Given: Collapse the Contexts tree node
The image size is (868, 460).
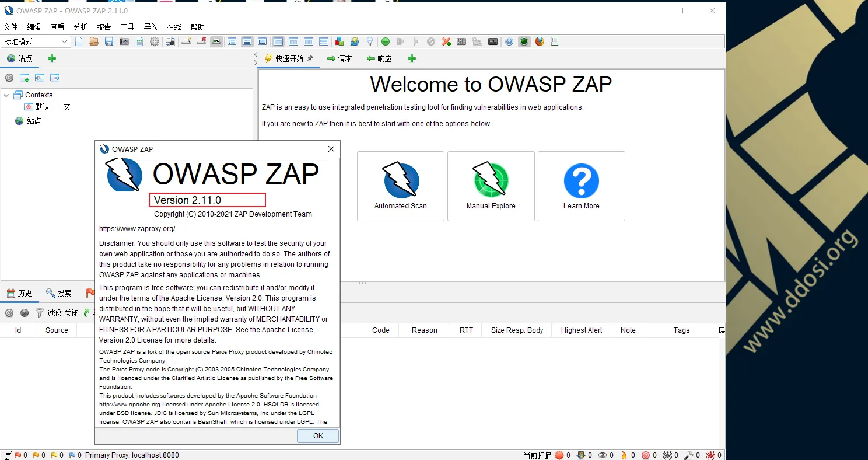Looking at the screenshot, I should point(6,95).
